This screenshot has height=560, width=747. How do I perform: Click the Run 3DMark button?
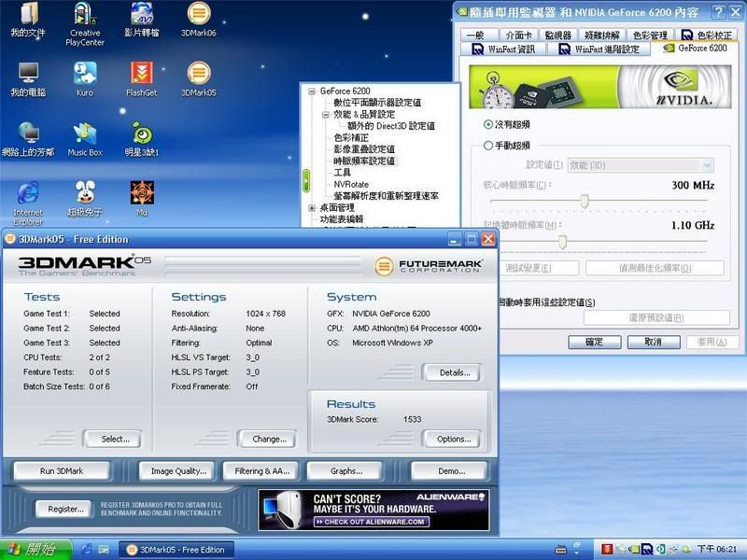pyautogui.click(x=62, y=471)
